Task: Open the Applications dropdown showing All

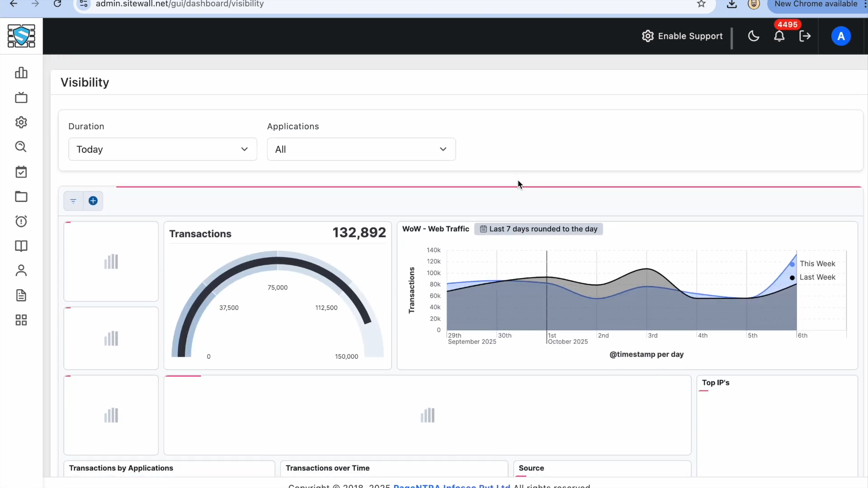Action: click(x=361, y=149)
